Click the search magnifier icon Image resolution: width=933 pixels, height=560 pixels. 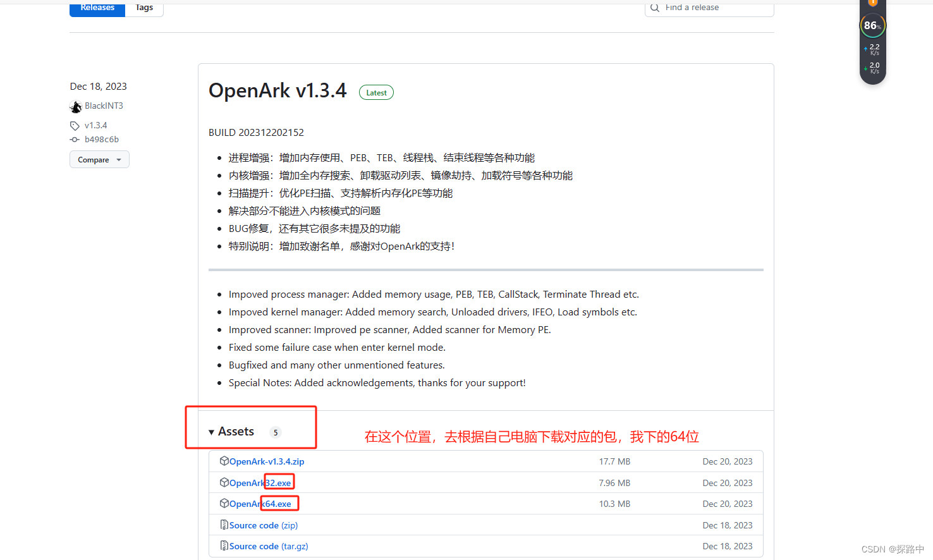[x=655, y=8]
